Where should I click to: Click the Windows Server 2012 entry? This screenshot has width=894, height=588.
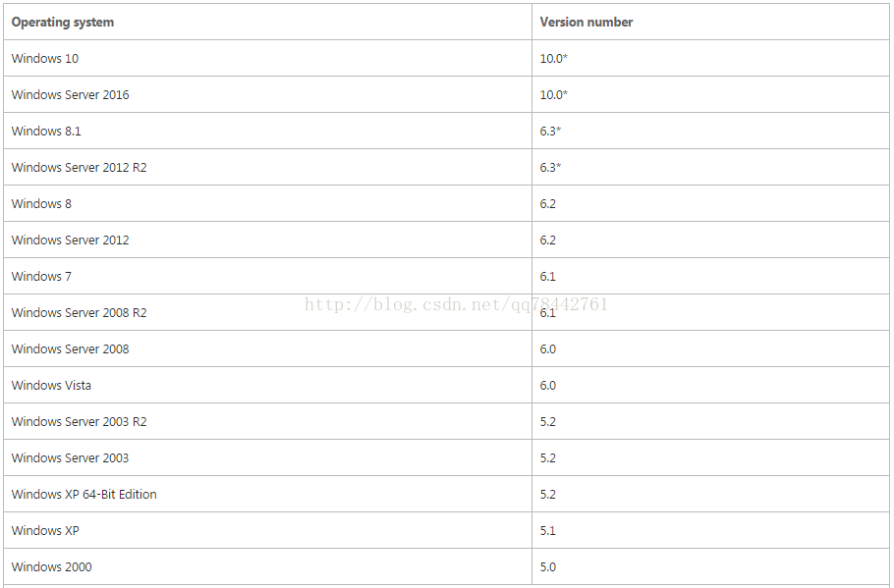pyautogui.click(x=70, y=240)
